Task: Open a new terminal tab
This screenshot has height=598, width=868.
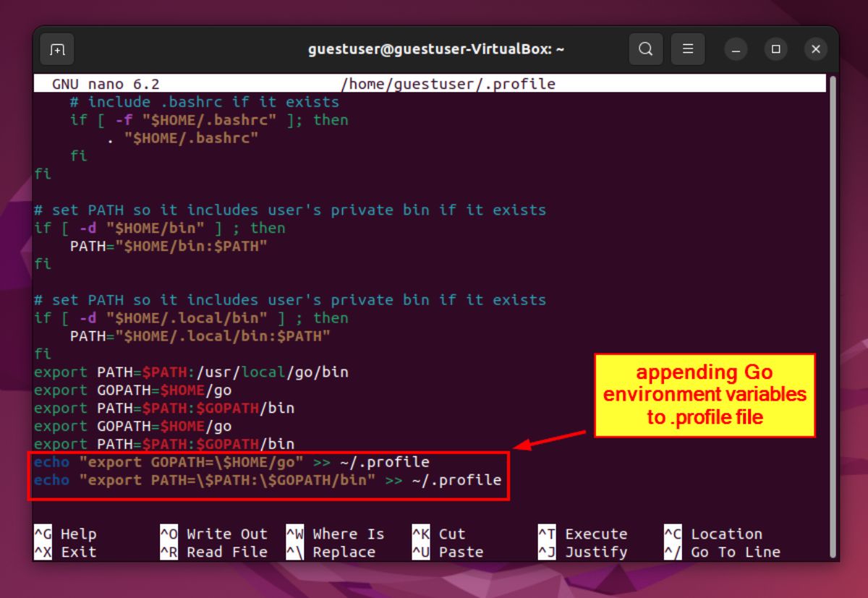Action: pos(57,49)
